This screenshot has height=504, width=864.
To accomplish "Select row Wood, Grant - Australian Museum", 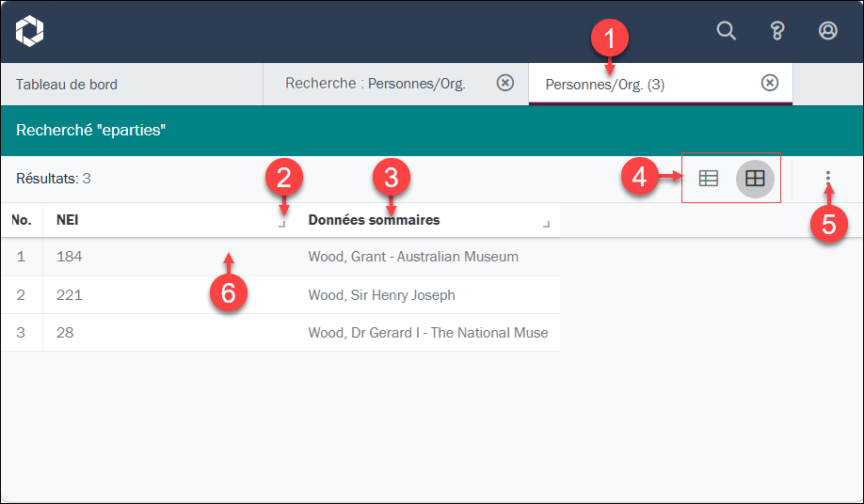I will pos(280,257).
